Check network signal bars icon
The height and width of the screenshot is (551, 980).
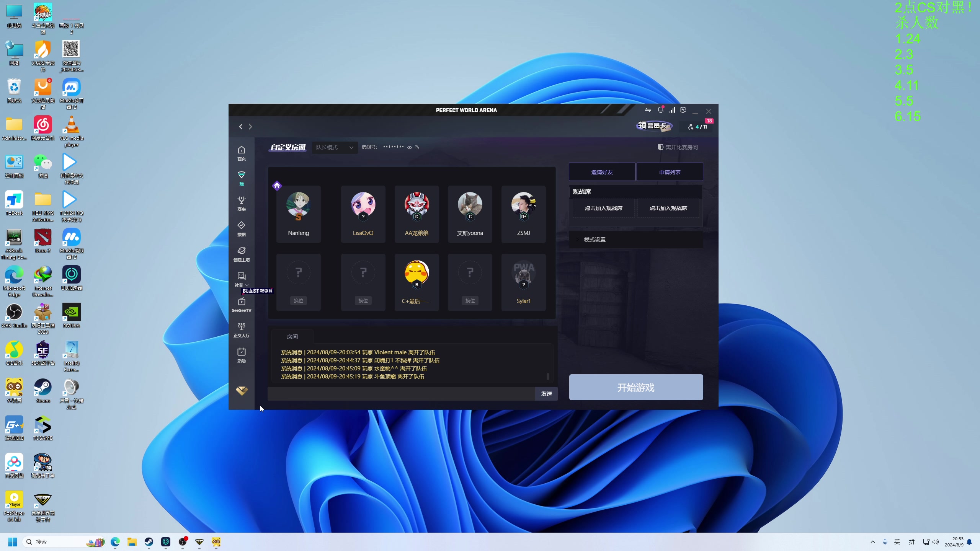[x=672, y=110]
